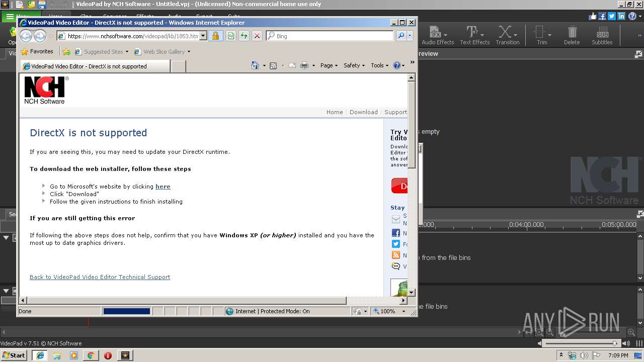
Task: Click the 7:09 PM system clock
Action: [x=618, y=355]
